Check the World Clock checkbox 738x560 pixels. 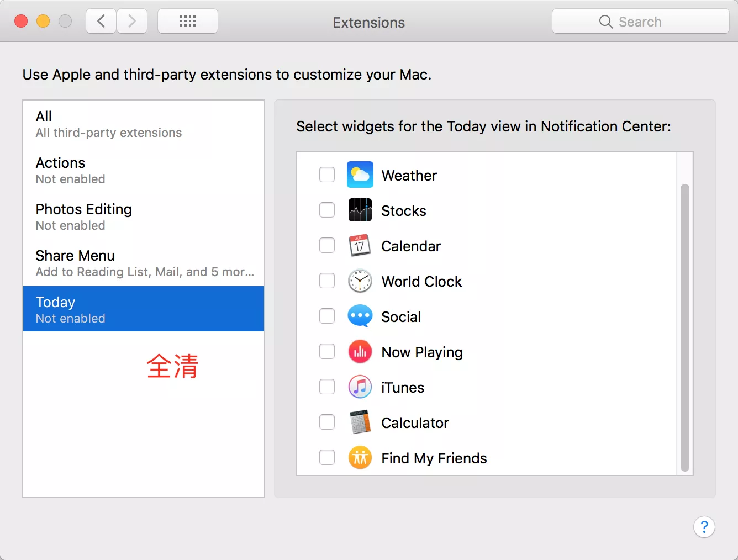coord(327,281)
